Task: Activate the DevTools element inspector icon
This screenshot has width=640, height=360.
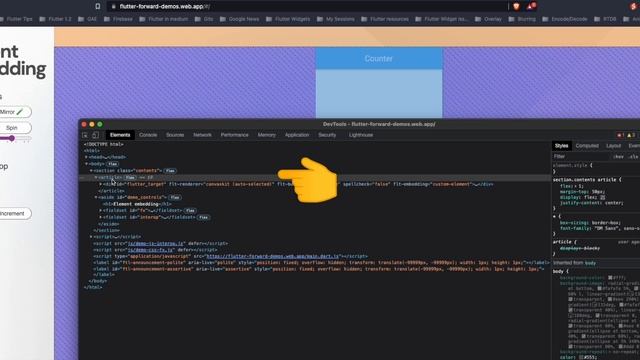Action: (85, 135)
